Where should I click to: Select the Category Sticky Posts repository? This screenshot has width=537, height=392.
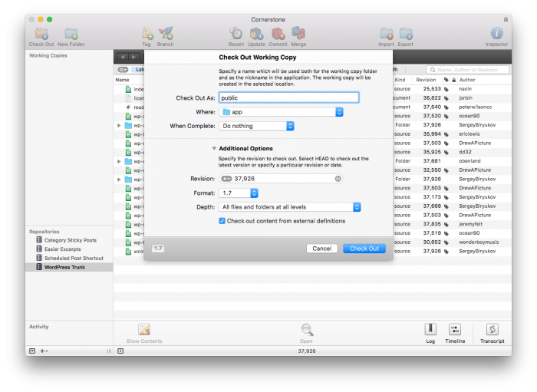[69, 240]
